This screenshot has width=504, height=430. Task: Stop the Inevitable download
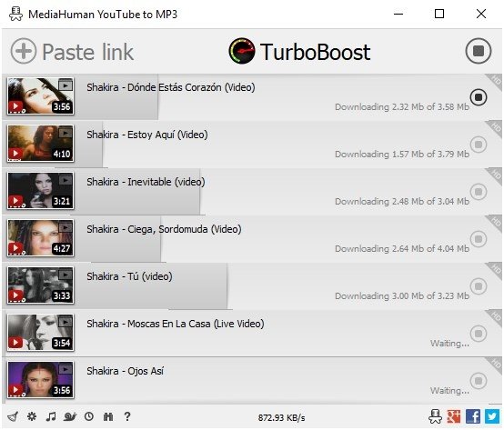point(479,192)
